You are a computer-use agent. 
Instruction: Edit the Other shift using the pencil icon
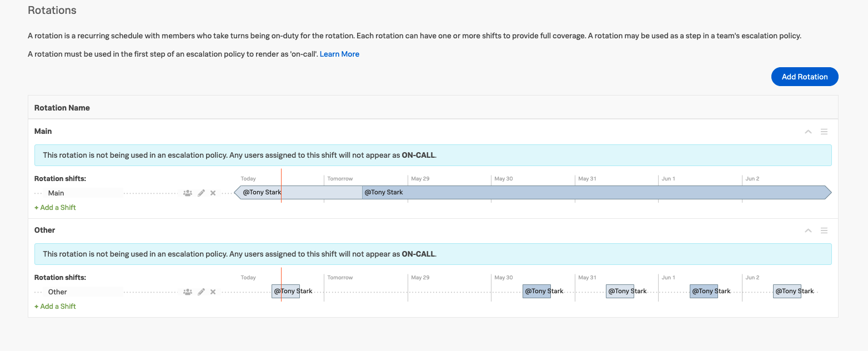pyautogui.click(x=200, y=291)
